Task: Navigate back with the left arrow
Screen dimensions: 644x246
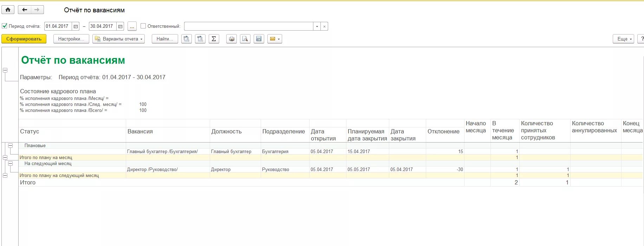Action: [25, 10]
